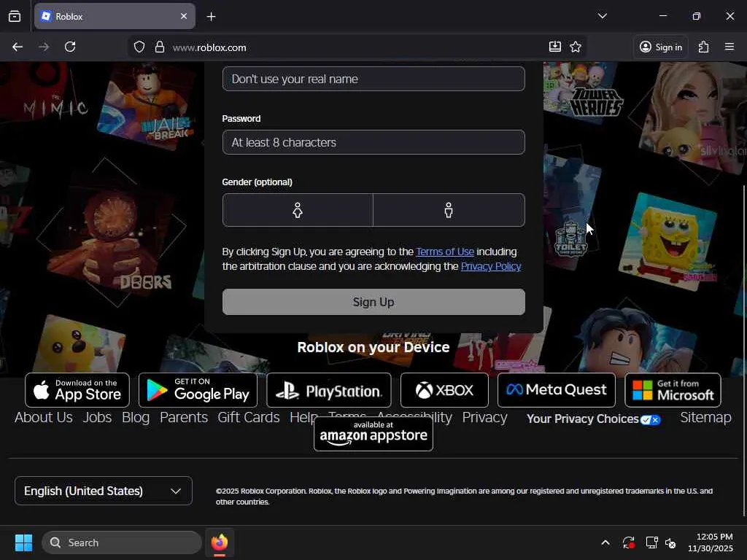This screenshot has height=560, width=747.
Task: Open the Meta Quest badge
Action: [557, 391]
